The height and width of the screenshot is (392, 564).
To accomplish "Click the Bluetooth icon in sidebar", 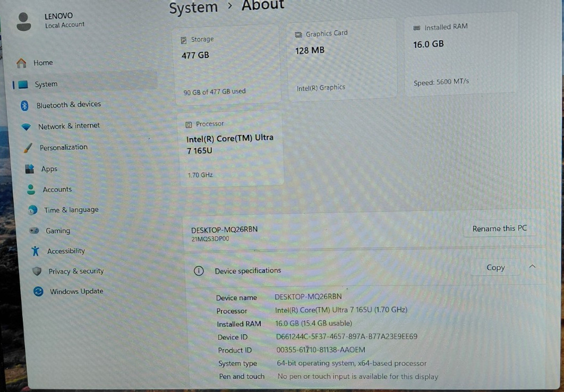I will [24, 105].
